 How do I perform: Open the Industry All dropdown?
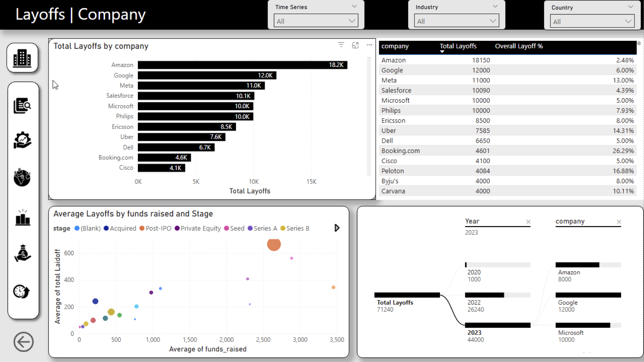[456, 21]
